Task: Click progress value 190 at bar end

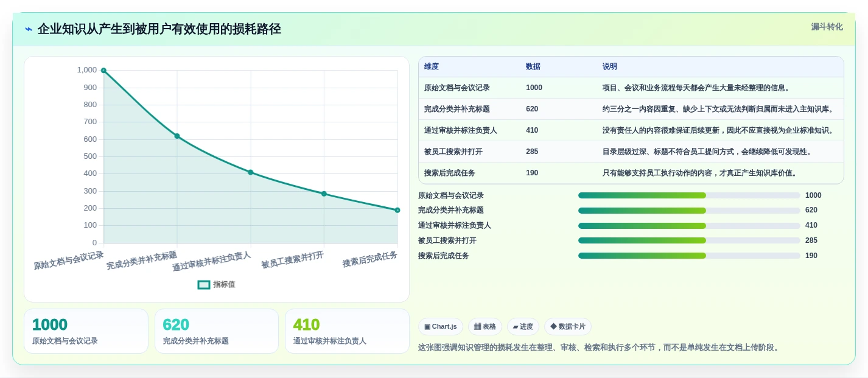Action: [811, 256]
